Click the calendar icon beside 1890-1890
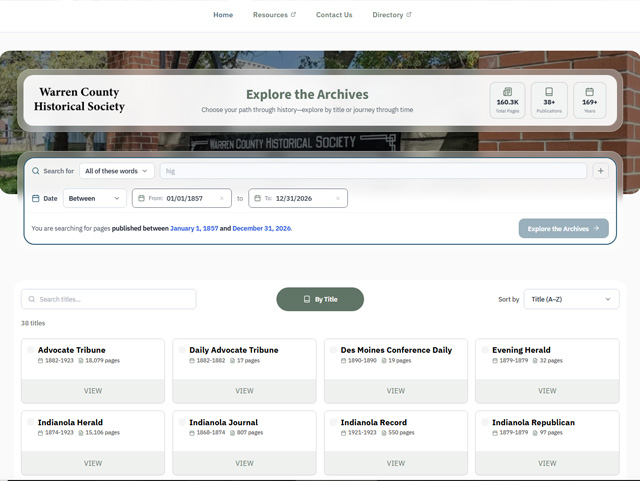 coord(343,361)
